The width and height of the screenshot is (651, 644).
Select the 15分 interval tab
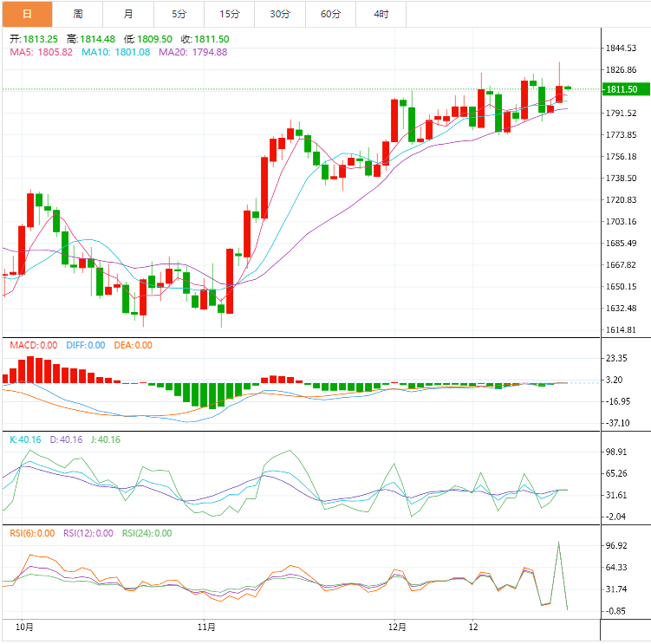(x=230, y=14)
